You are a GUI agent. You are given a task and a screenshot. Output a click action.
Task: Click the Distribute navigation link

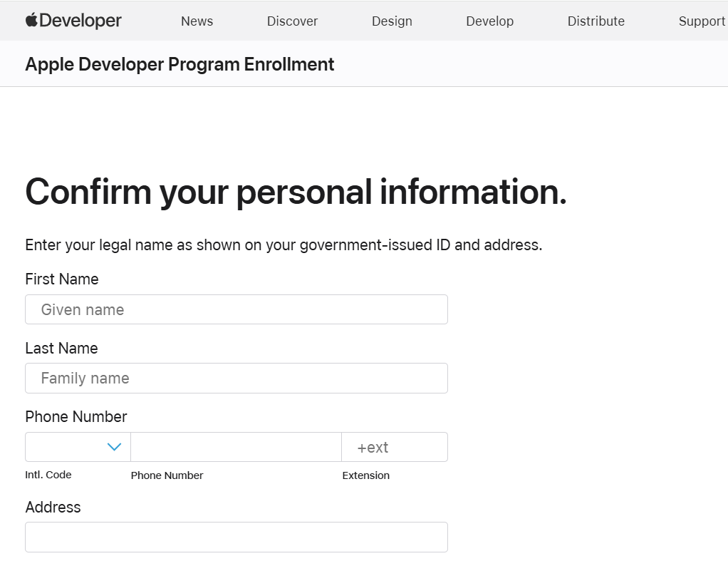[x=596, y=21]
